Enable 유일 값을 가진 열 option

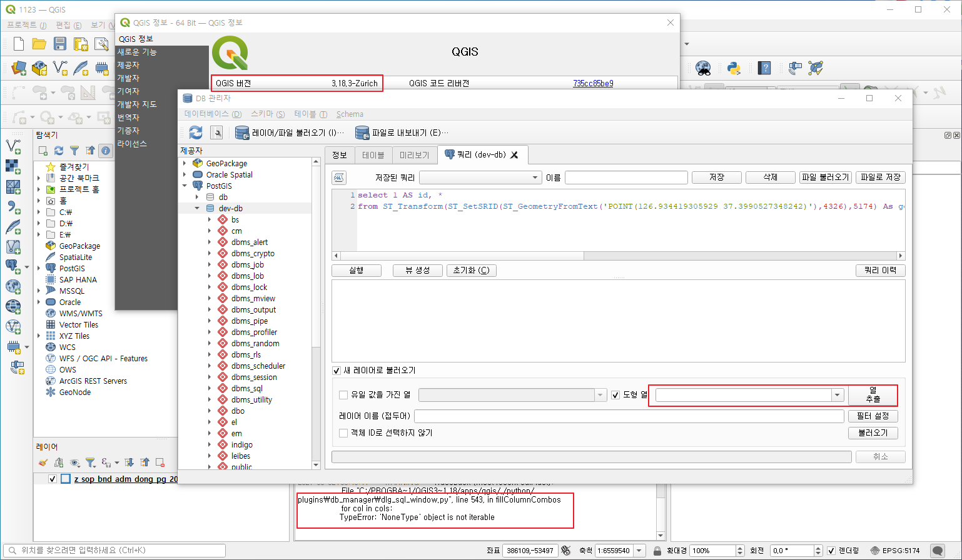tap(343, 394)
